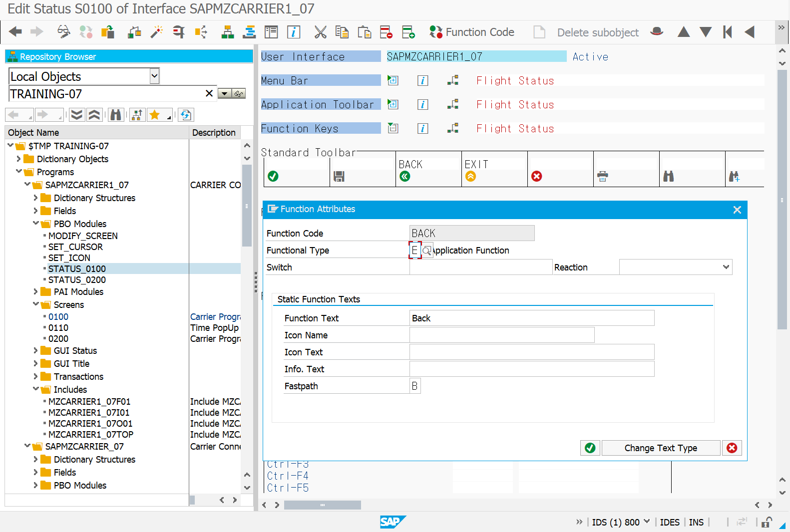Click the info icon on Menu Bar row
790x532 pixels.
pyautogui.click(x=423, y=80)
